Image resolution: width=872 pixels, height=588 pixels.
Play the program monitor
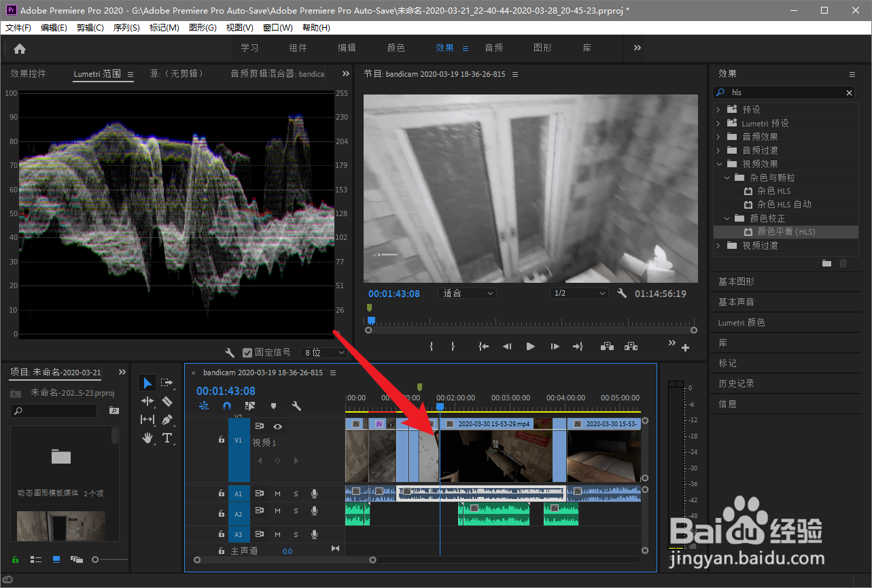[x=531, y=347]
